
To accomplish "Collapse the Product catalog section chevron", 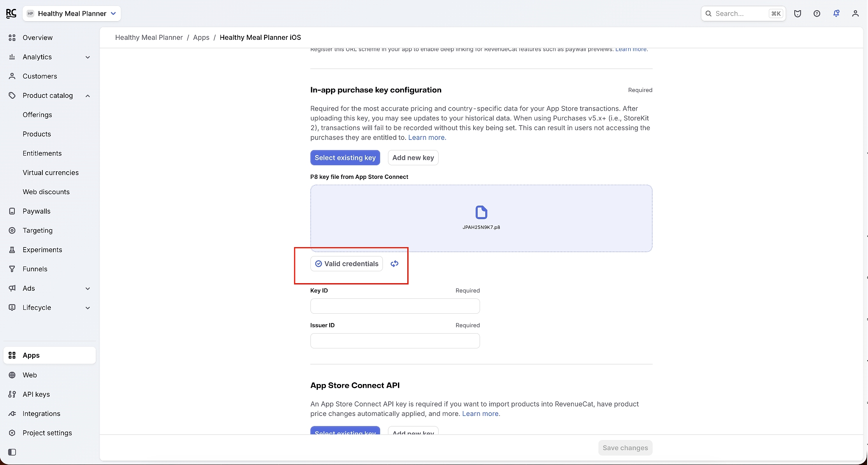I will [x=88, y=96].
